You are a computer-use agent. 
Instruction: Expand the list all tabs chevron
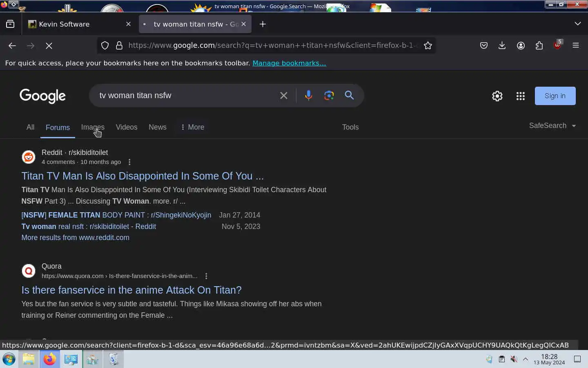coord(577,24)
